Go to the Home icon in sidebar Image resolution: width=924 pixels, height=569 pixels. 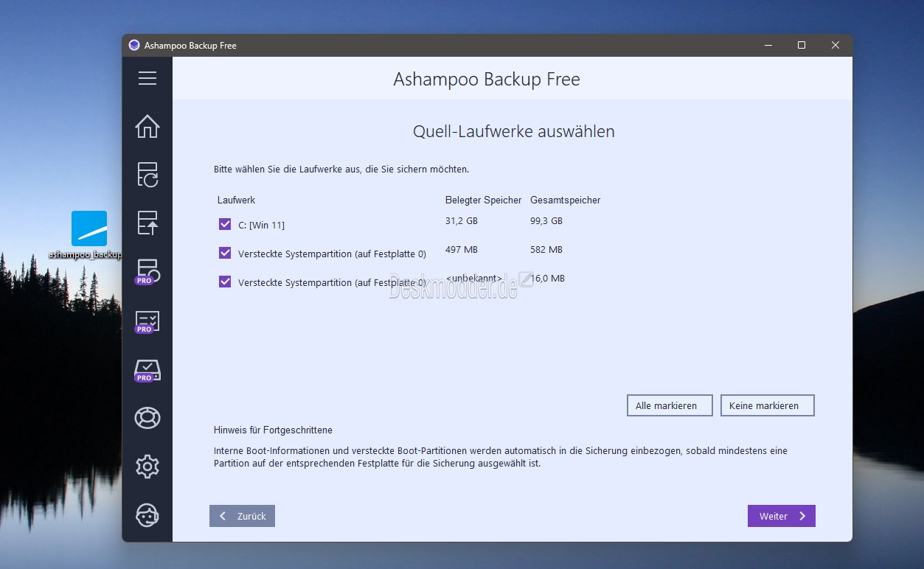point(147,126)
